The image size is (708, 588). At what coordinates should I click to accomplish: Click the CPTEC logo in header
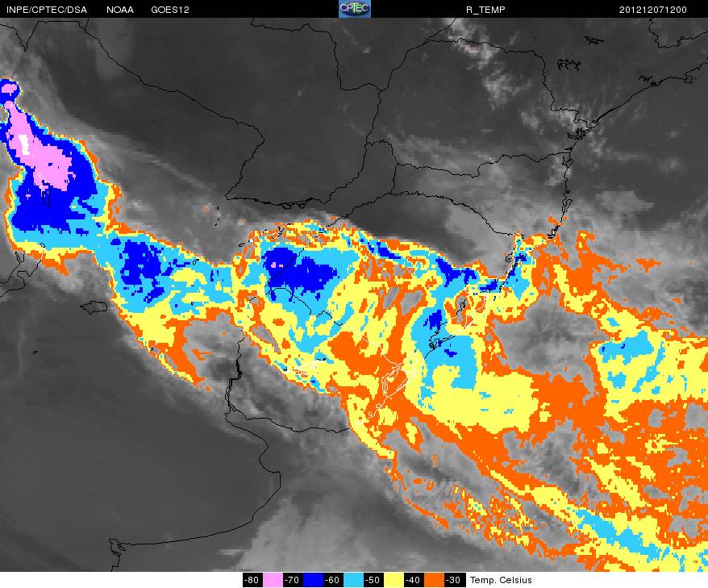click(x=355, y=9)
